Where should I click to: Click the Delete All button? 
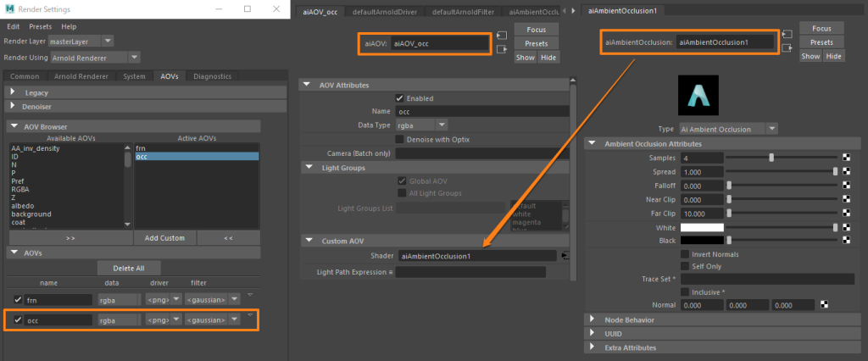pyautogui.click(x=129, y=268)
